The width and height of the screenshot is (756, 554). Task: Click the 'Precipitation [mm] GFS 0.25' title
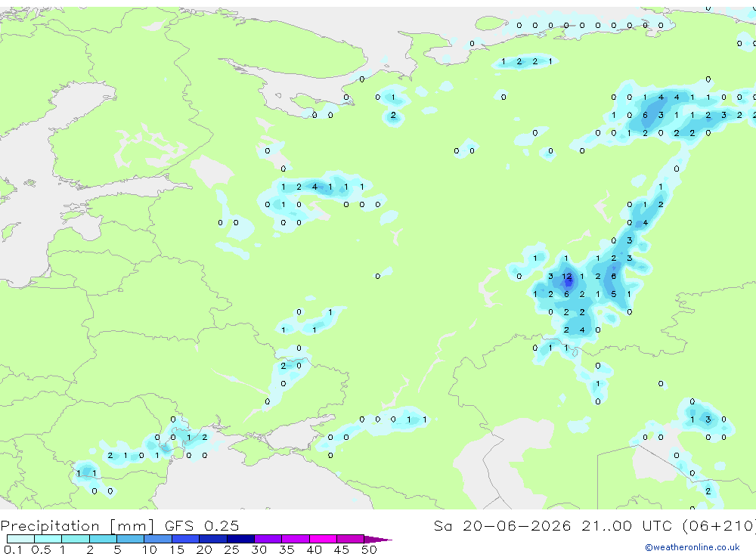point(119,525)
